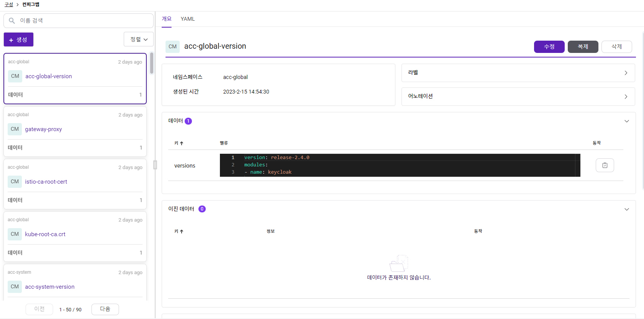
Task: Click the pagination text 1 - 50 / 90
Action: (x=70, y=309)
